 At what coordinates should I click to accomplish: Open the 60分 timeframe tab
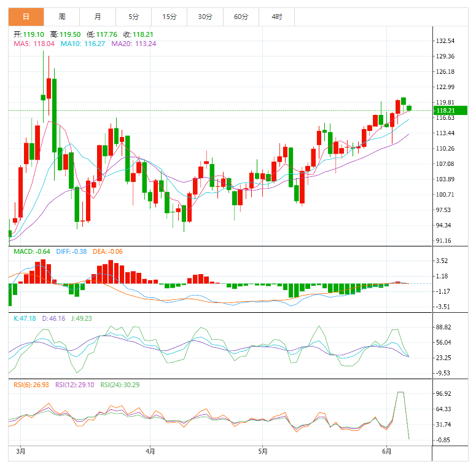241,17
